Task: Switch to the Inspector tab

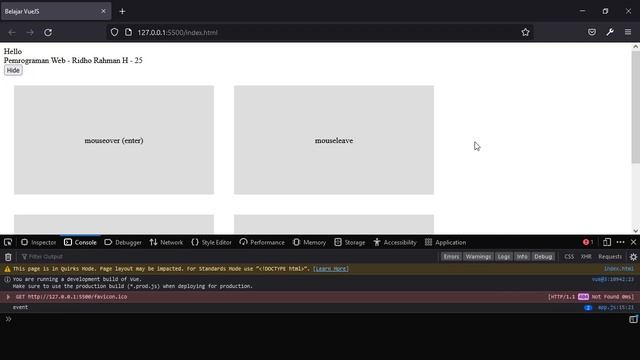Action: (x=38, y=242)
